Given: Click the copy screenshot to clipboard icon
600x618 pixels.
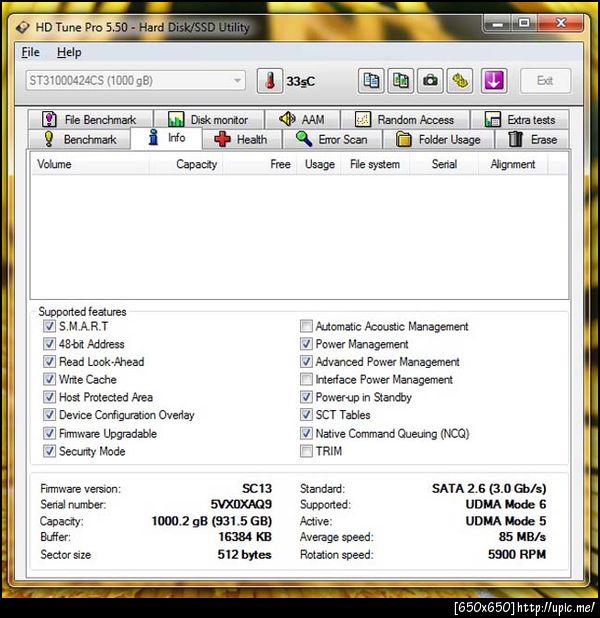Looking at the screenshot, I should pyautogui.click(x=401, y=81).
